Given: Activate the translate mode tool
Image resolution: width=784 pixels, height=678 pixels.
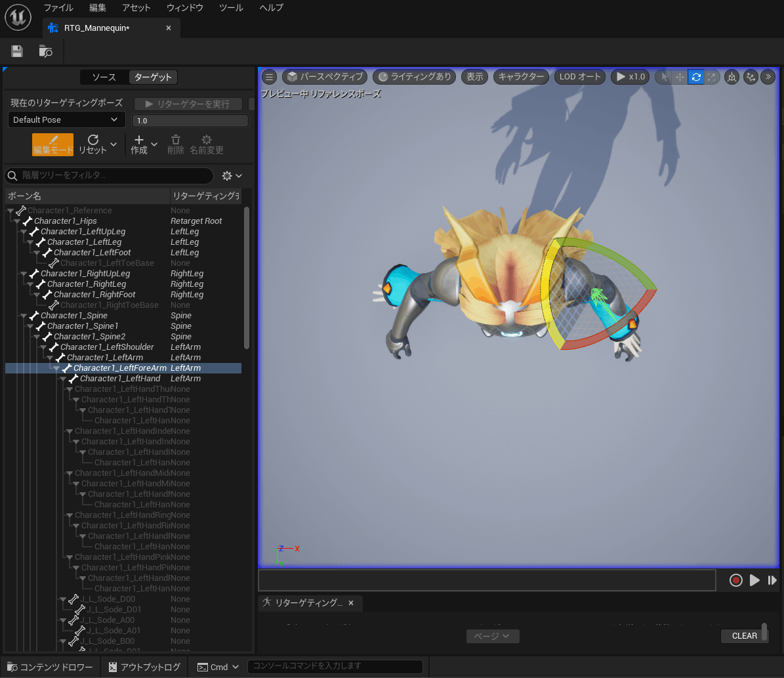Looking at the screenshot, I should click(680, 77).
